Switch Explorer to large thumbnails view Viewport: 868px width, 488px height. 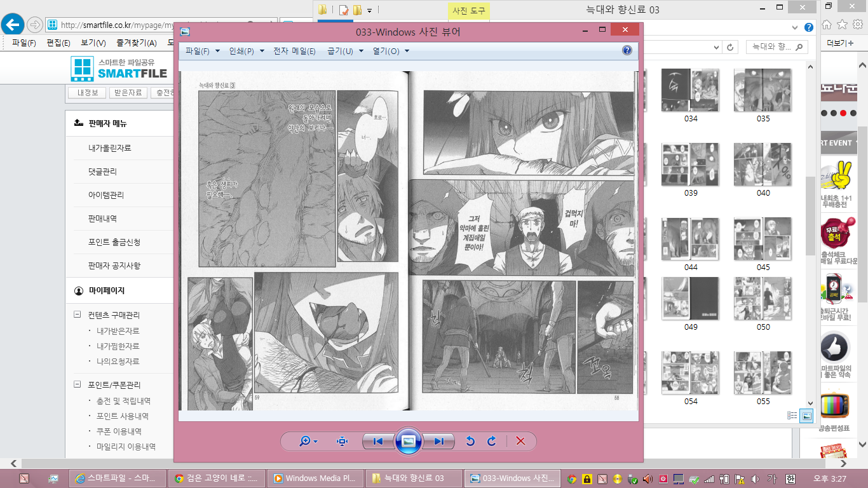click(x=806, y=416)
